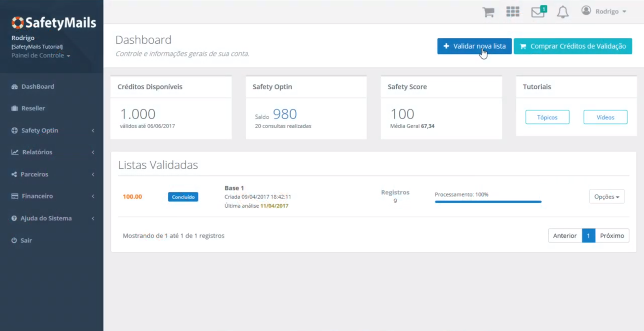The height and width of the screenshot is (331, 644).
Task: Open the notifications bell
Action: (563, 12)
